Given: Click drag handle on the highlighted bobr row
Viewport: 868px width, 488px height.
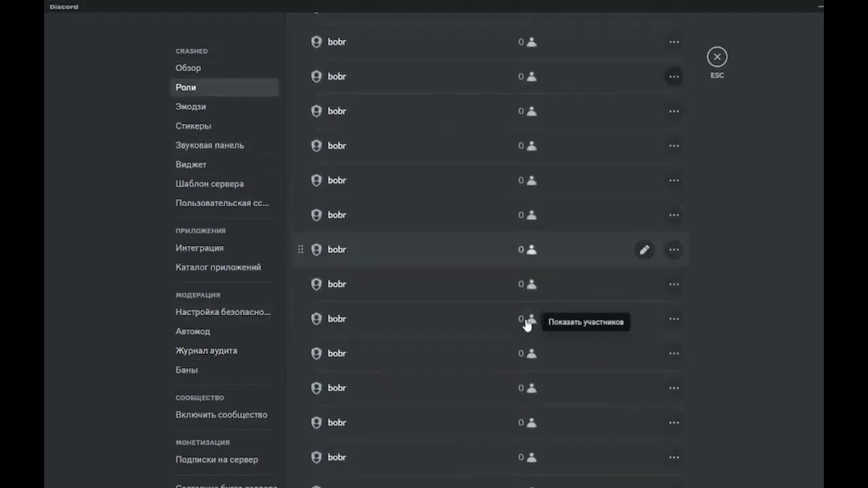Looking at the screenshot, I should pos(300,249).
